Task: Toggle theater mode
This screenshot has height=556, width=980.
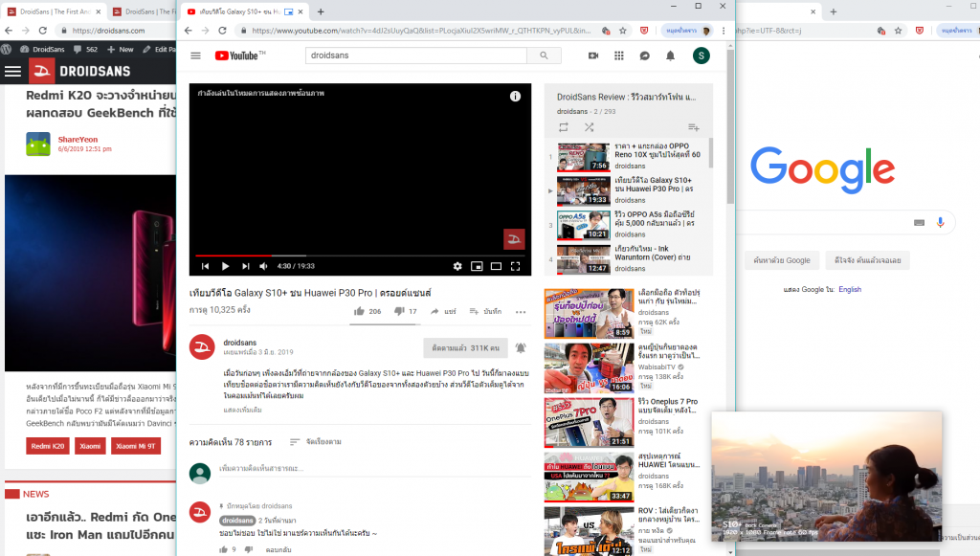Action: (497, 266)
